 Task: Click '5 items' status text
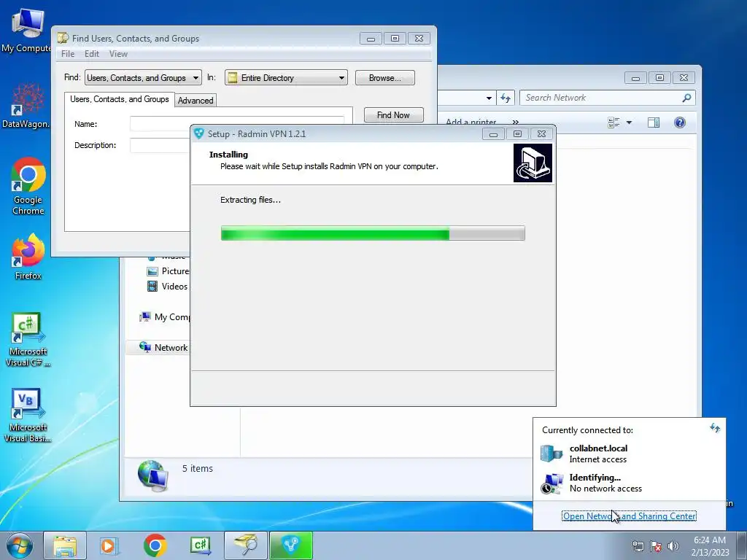(x=197, y=468)
